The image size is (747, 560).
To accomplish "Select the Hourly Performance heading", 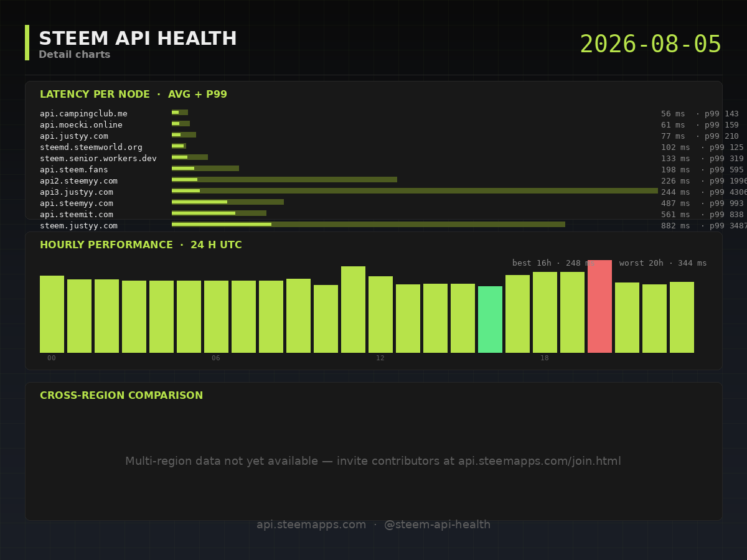I will pyautogui.click(x=141, y=245).
